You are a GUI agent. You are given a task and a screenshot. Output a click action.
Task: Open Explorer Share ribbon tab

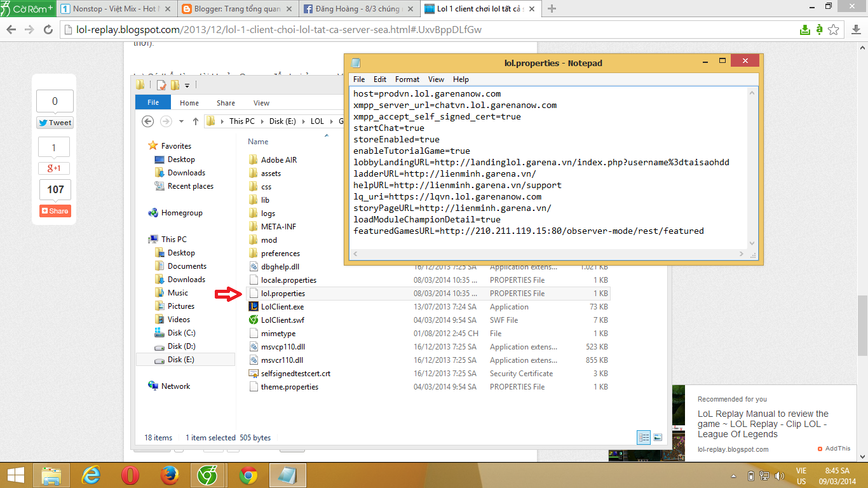(226, 103)
